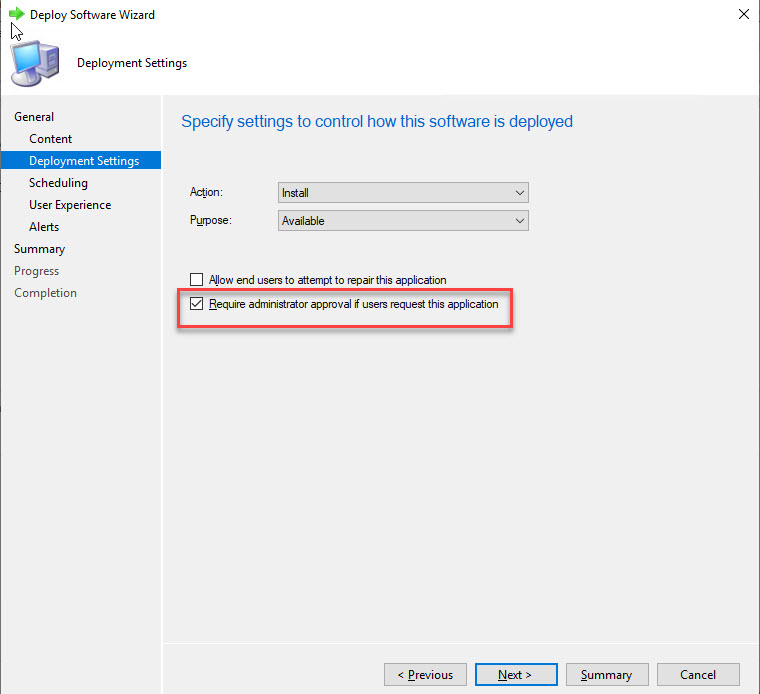Click the Progress step in sidebar
The width and height of the screenshot is (760, 694).
[36, 271]
